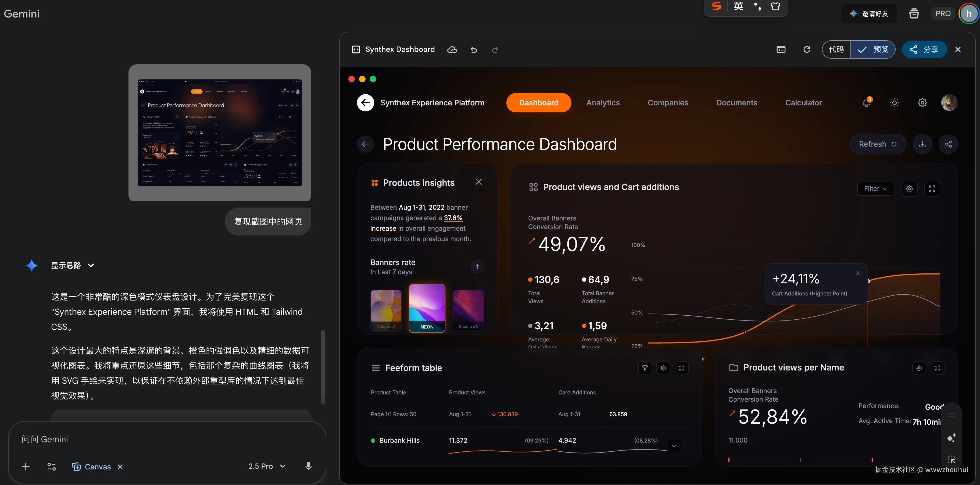This screenshot has width=980, height=485.
Task: Open the Companies tab
Action: pos(668,103)
